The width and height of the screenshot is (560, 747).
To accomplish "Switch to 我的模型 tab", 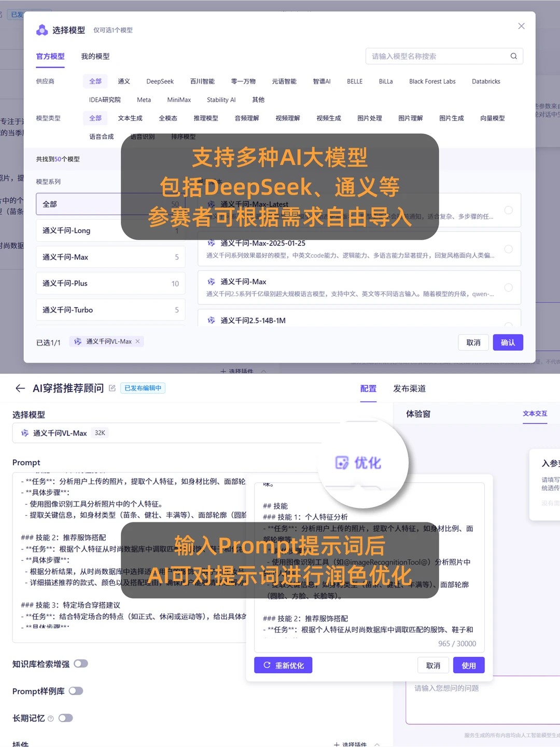I will [95, 56].
